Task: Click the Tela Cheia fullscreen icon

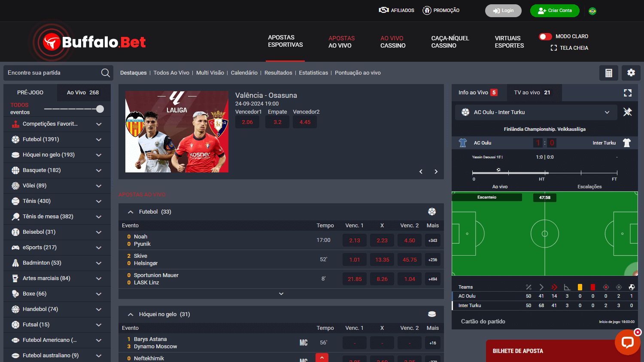Action: pos(554,48)
